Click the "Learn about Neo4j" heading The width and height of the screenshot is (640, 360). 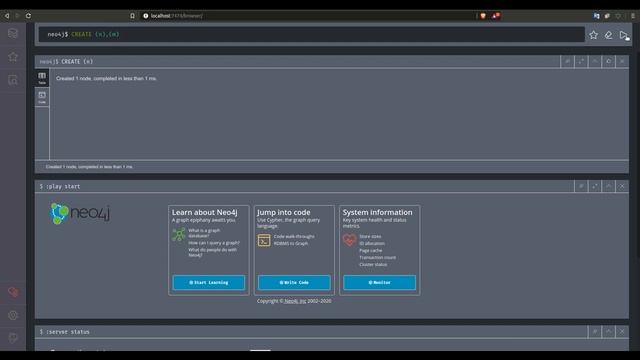pyautogui.click(x=204, y=212)
